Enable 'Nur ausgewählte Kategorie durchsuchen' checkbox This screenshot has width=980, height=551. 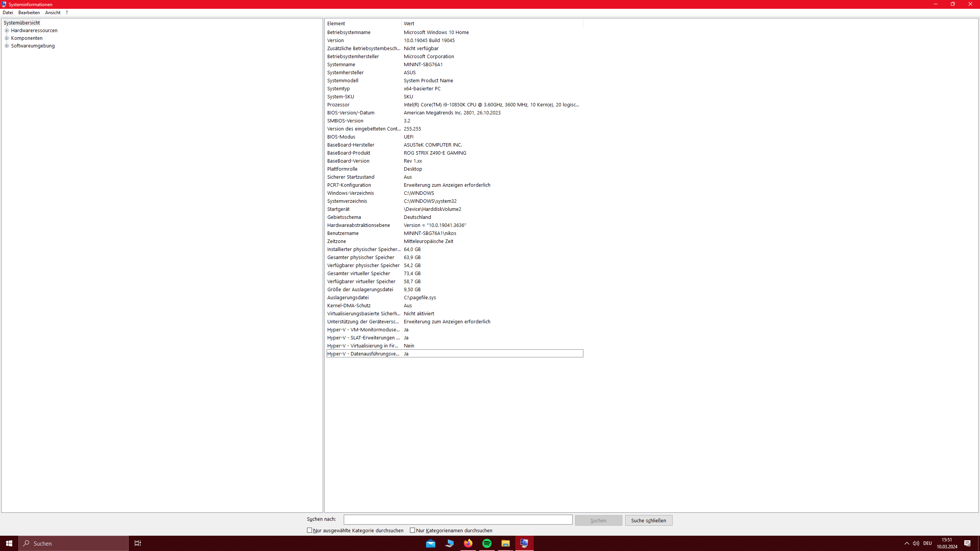310,530
